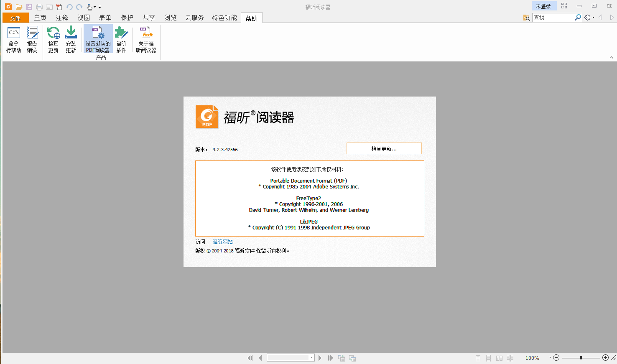Select single page layout icon in status bar
The width and height of the screenshot is (617, 364).
point(478,358)
